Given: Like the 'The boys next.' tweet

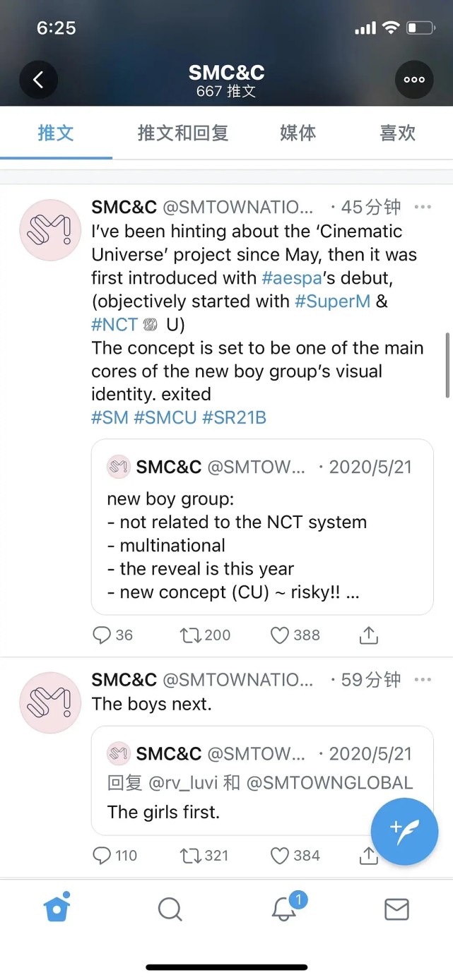Looking at the screenshot, I should tap(281, 856).
